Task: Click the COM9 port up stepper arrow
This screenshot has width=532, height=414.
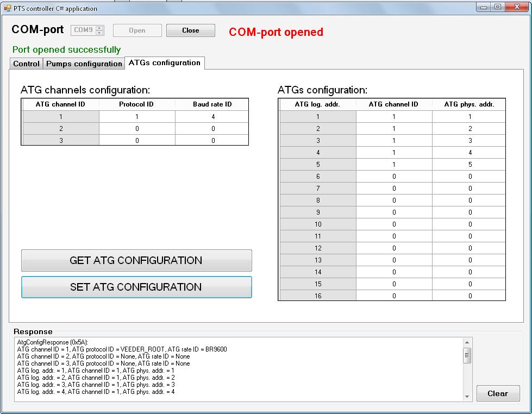Action: coord(99,28)
